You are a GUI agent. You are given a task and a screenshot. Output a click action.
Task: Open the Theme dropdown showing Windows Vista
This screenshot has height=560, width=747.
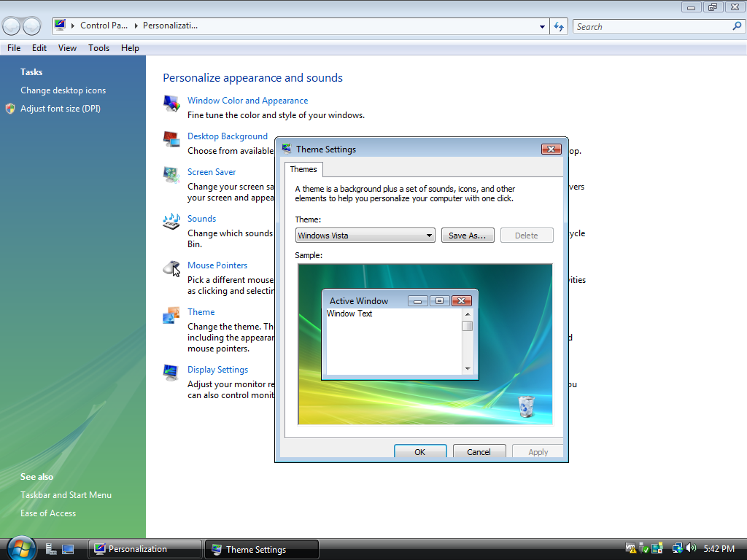[365, 236]
